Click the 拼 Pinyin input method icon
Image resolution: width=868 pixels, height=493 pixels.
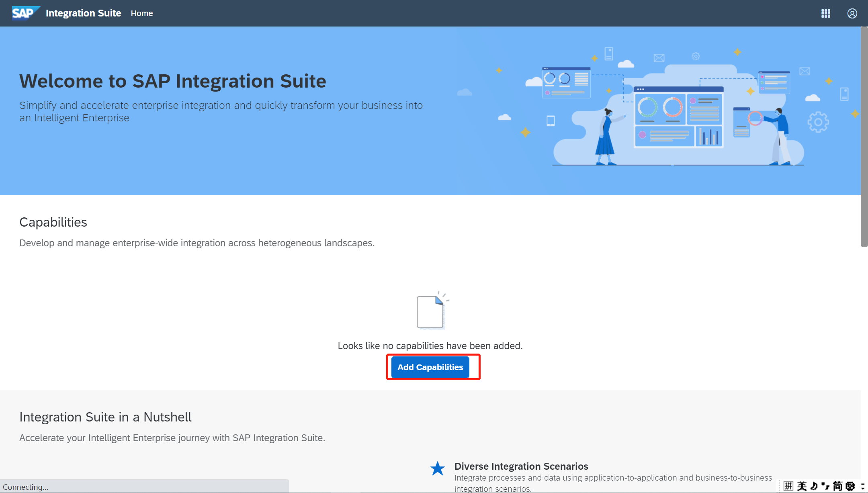(x=788, y=486)
